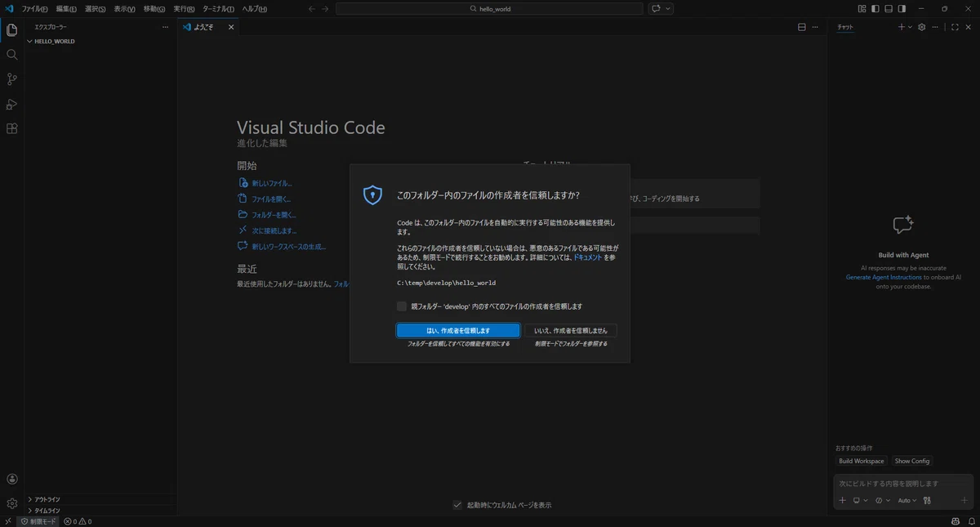
Task: Open Explorer panel more actions ellipsis
Action: pyautogui.click(x=165, y=27)
